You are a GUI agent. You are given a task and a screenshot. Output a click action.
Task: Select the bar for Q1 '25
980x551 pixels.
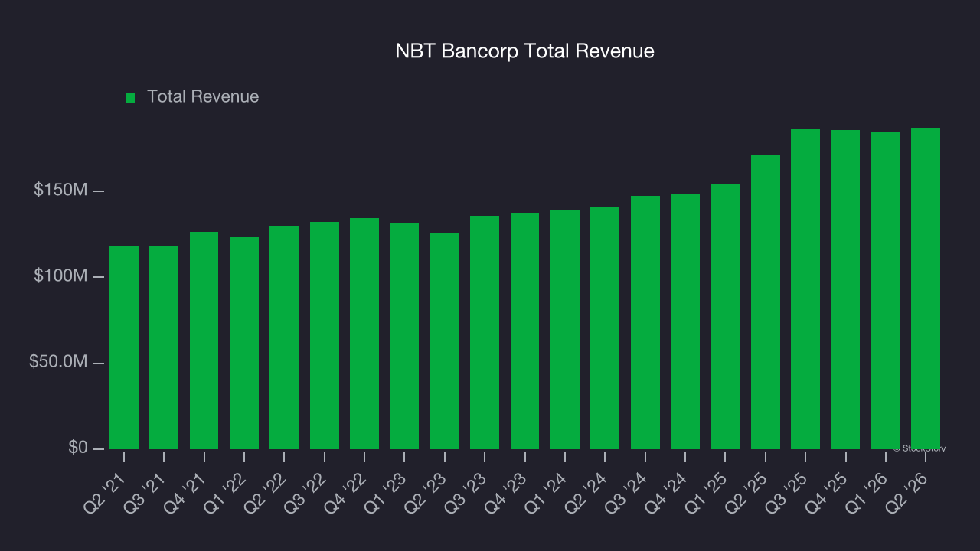pyautogui.click(x=725, y=316)
